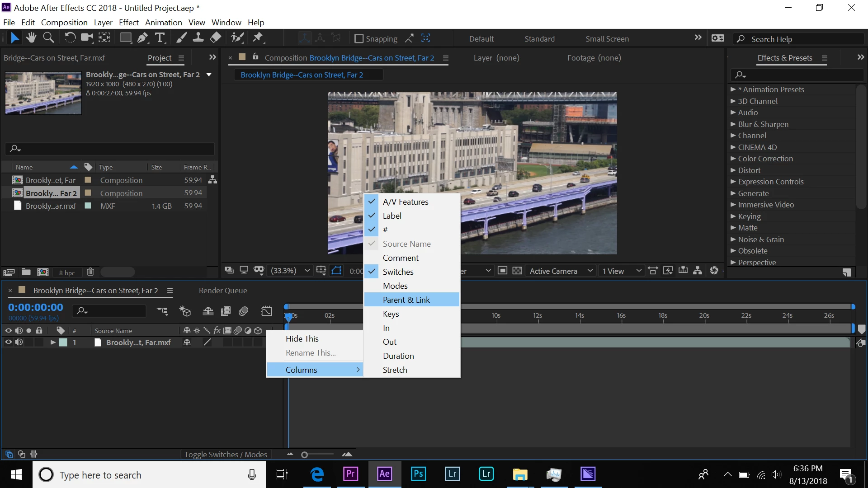
Task: Click layer 1 label color swatch
Action: pos(63,343)
